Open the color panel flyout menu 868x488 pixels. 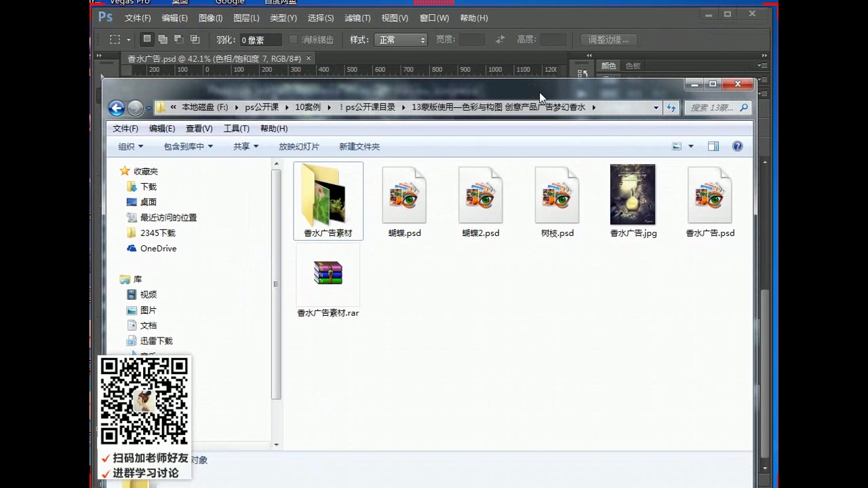pos(762,66)
